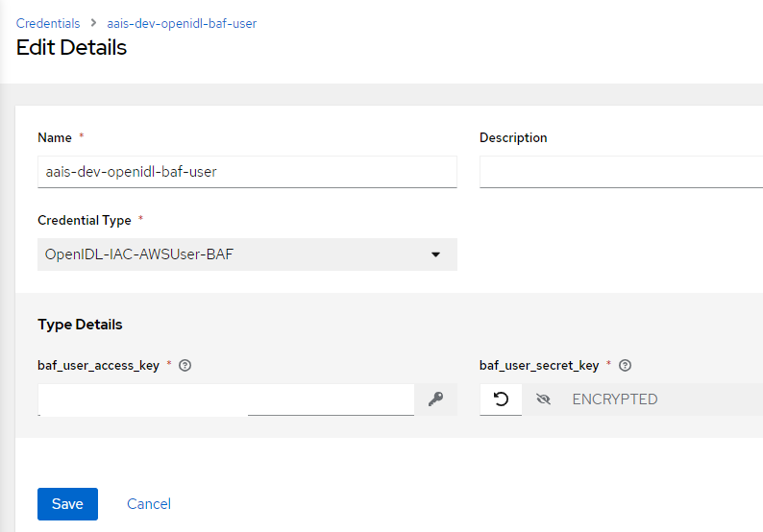The image size is (763, 532).
Task: Toggle the hidden-eye icon next to ENCRYPTED
Action: pyautogui.click(x=543, y=399)
